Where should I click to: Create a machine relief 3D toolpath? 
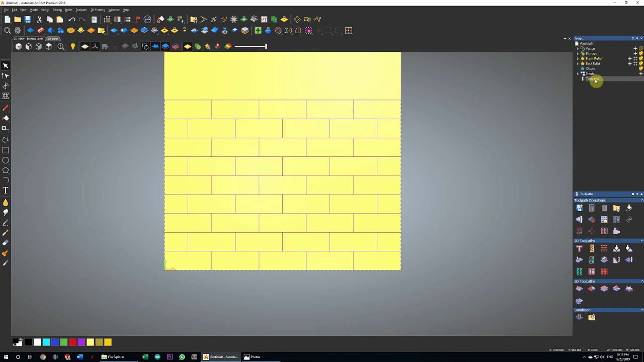579,289
